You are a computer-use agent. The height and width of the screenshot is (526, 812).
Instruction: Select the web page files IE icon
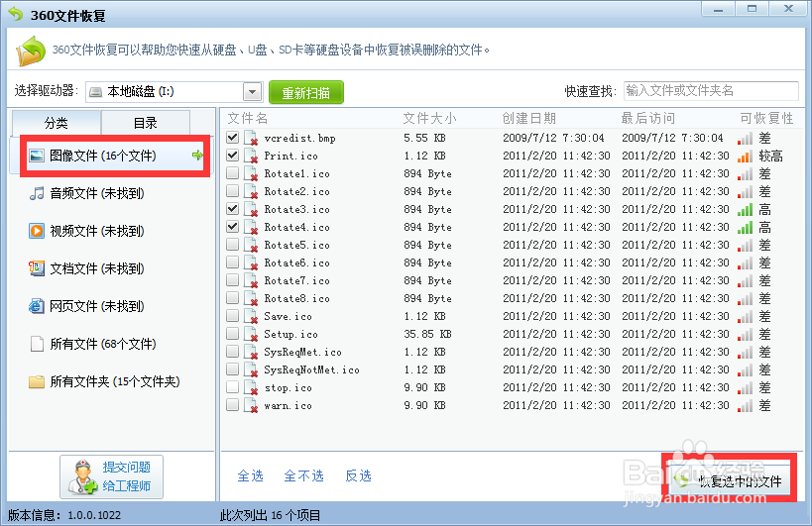click(x=37, y=306)
